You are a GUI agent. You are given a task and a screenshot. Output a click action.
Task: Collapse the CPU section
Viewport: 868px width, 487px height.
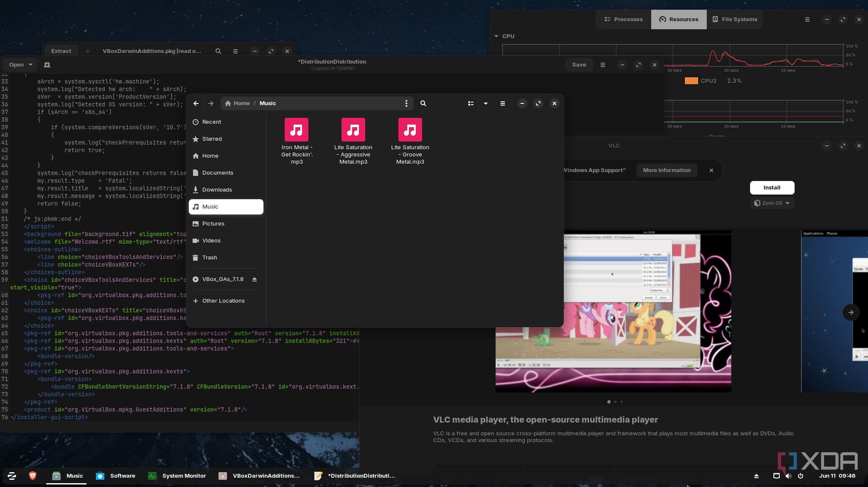point(496,36)
